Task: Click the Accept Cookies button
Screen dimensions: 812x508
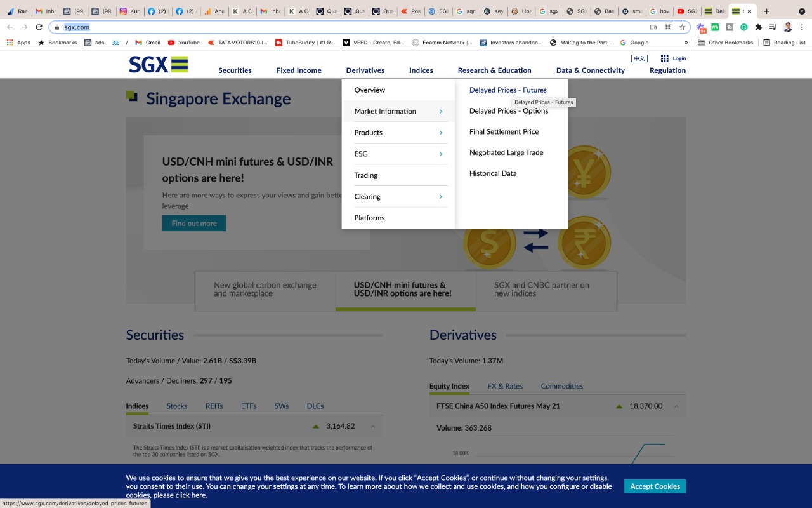Action: click(655, 486)
